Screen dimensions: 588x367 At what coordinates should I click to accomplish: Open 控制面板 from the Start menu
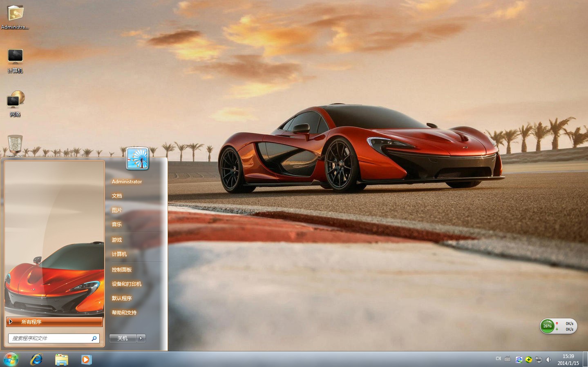point(122,270)
